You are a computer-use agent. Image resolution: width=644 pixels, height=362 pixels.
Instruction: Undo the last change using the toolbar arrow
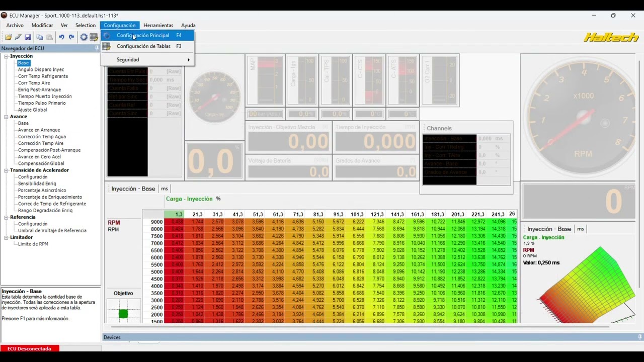[x=61, y=37]
